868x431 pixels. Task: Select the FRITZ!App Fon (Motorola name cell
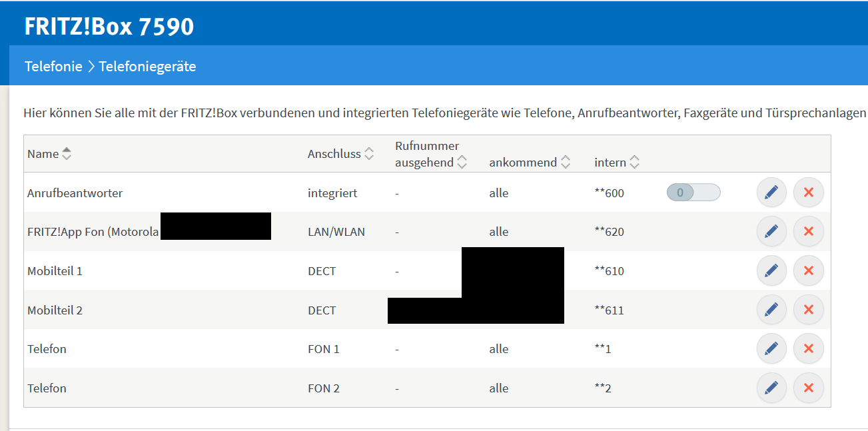pos(93,232)
